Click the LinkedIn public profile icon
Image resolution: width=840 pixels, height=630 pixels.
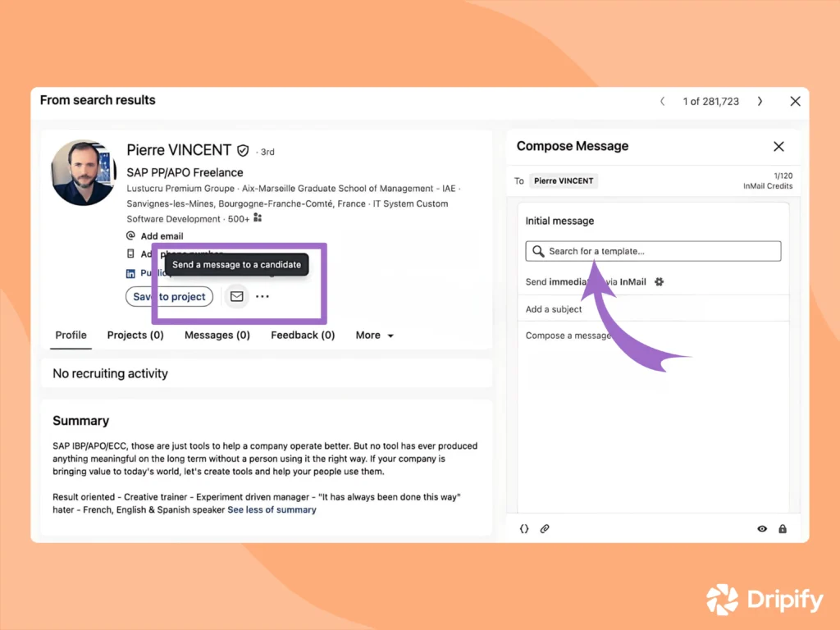130,272
